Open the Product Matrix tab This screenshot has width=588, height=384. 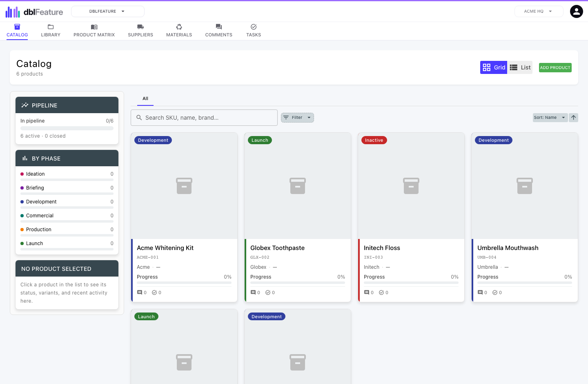tap(94, 31)
